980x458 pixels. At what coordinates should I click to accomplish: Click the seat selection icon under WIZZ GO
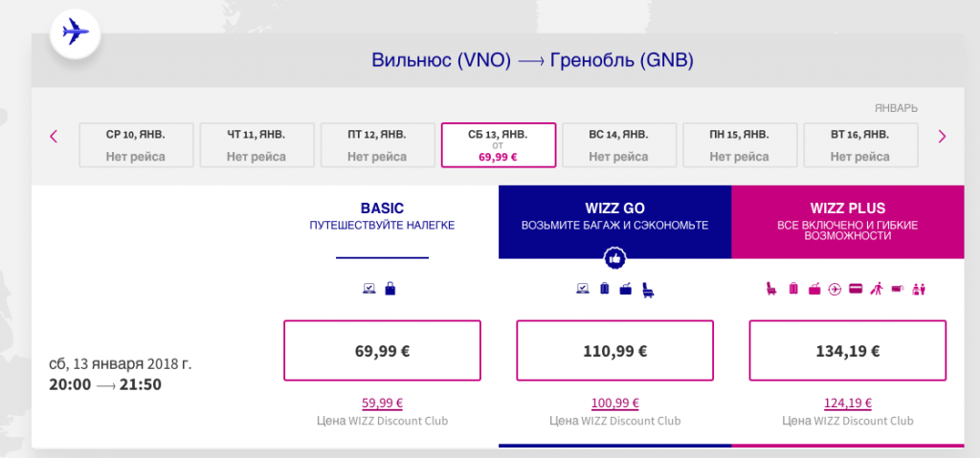point(649,288)
